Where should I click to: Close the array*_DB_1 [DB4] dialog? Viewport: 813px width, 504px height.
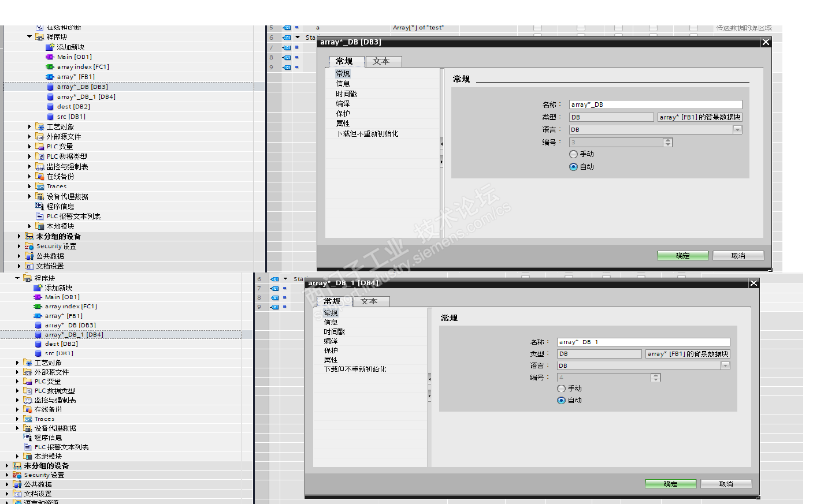click(753, 283)
